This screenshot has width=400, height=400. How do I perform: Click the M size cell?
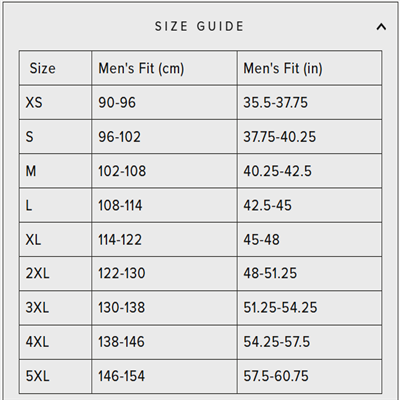coord(55,171)
